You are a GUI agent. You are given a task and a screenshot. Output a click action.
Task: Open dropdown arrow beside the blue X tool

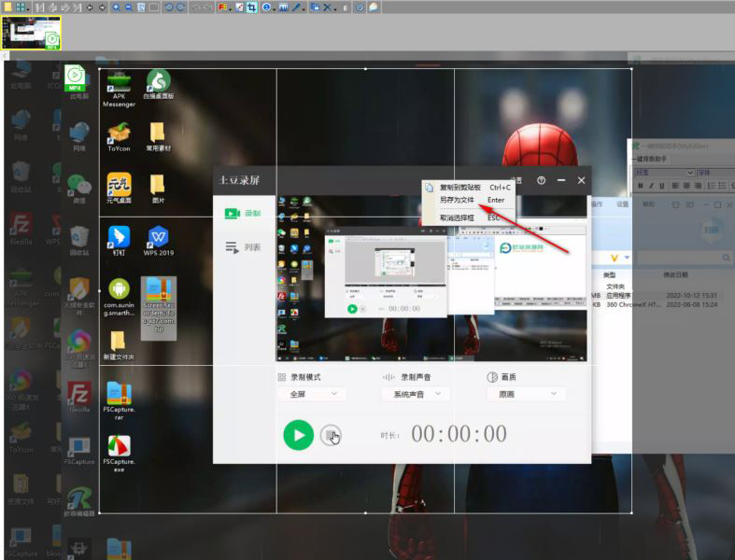coord(335,9)
